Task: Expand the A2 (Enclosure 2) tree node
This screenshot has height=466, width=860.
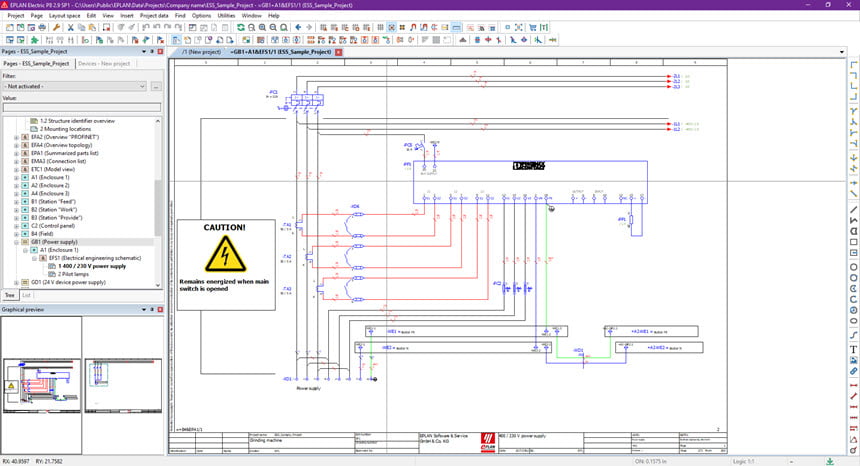Action: 16,185
